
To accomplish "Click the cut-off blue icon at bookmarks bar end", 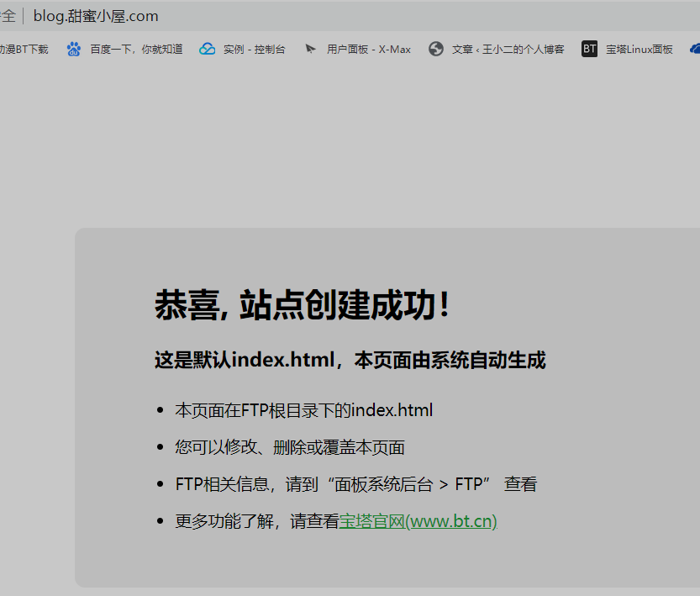I will coord(695,49).
